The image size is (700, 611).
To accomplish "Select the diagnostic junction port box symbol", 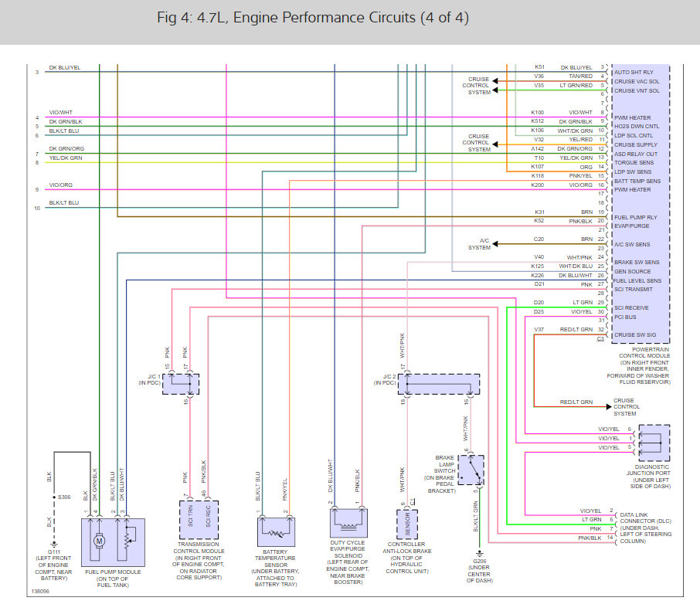I will tap(654, 443).
